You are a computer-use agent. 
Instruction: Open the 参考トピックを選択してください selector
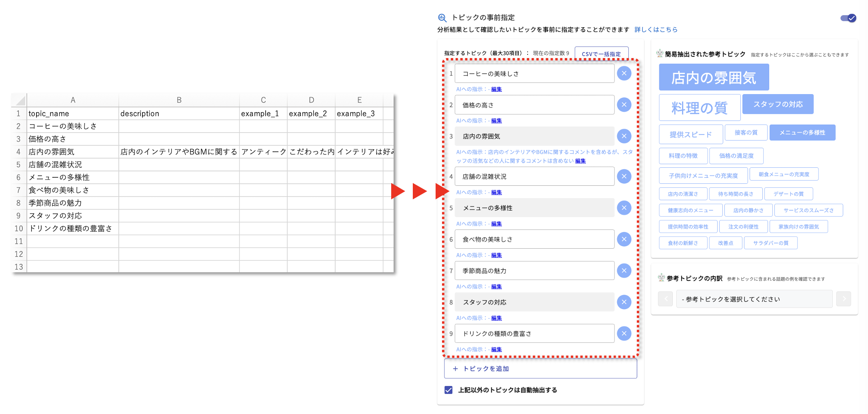pos(754,299)
